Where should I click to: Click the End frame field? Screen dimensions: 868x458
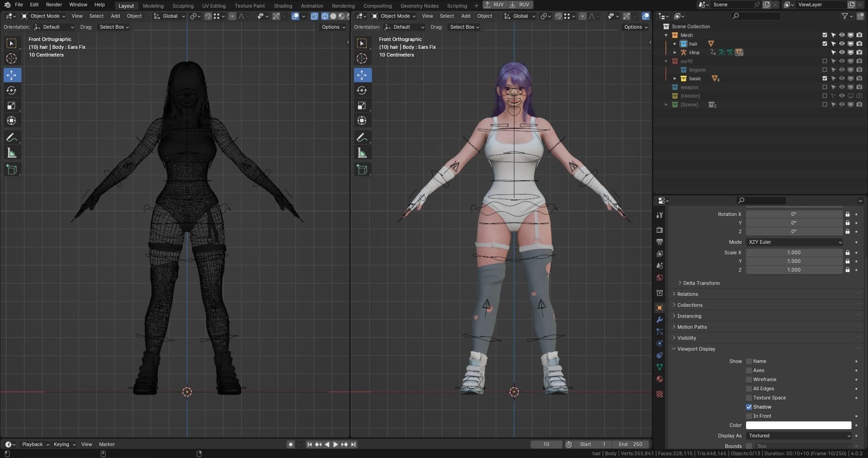point(631,444)
